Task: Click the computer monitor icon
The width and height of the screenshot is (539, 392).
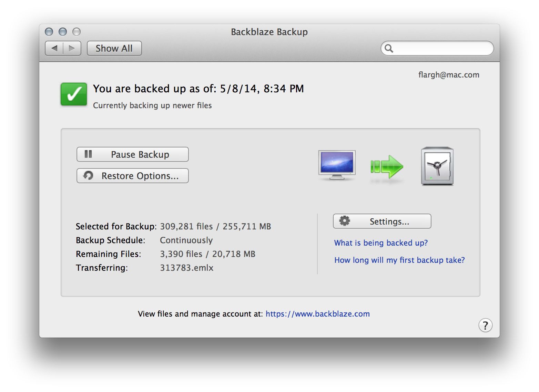Action: coord(337,165)
